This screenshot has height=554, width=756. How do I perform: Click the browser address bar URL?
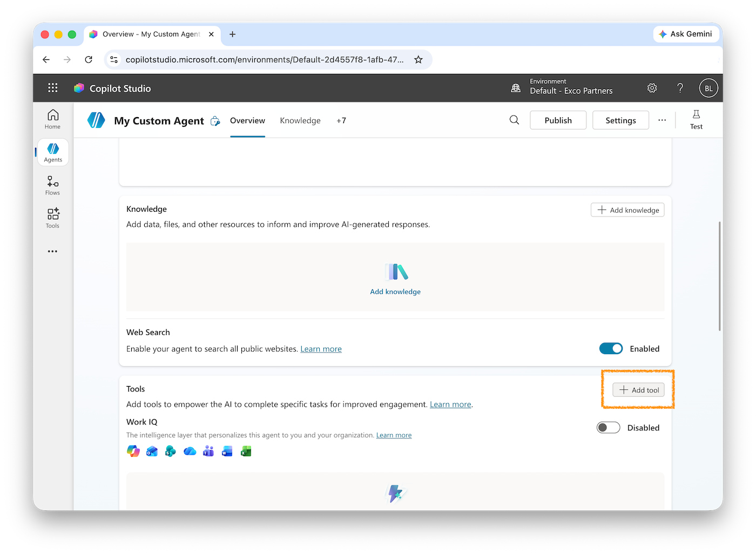pyautogui.click(x=265, y=59)
